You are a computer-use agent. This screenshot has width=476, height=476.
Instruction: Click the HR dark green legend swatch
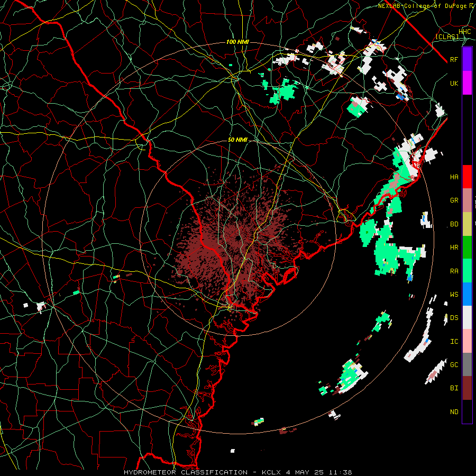pyautogui.click(x=467, y=248)
